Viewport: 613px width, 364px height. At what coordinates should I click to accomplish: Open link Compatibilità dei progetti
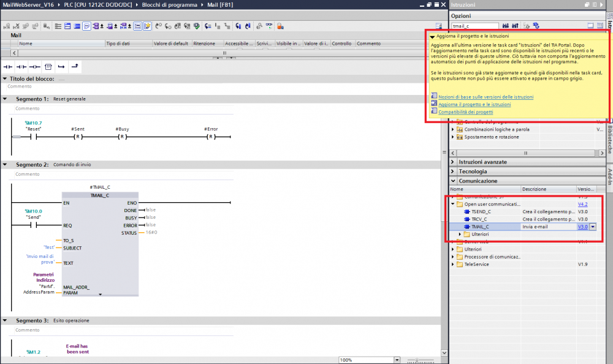[x=465, y=112]
